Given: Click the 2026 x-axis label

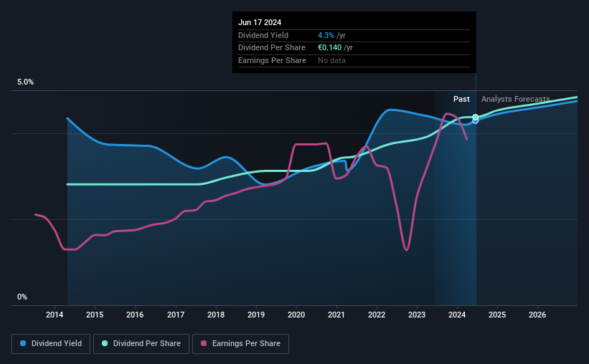Looking at the screenshot, I should [537, 315].
